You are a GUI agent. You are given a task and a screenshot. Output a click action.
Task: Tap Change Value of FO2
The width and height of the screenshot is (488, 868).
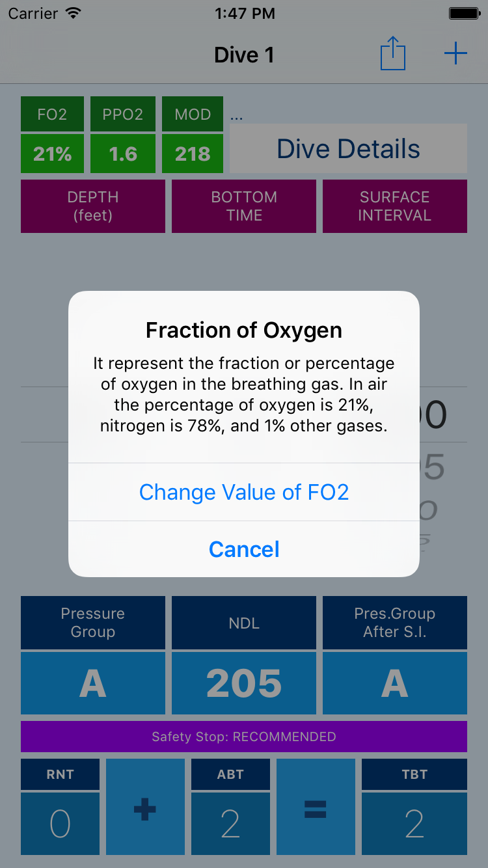point(244,492)
